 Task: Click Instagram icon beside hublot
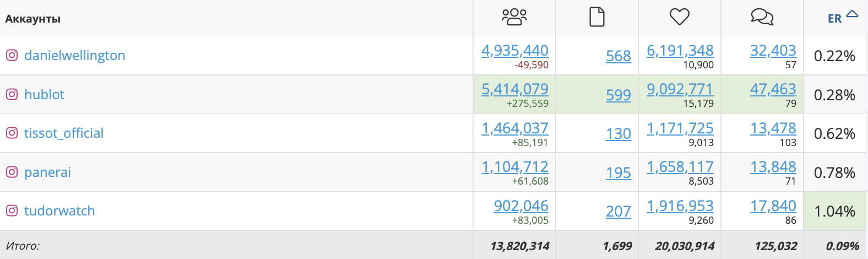coord(12,94)
